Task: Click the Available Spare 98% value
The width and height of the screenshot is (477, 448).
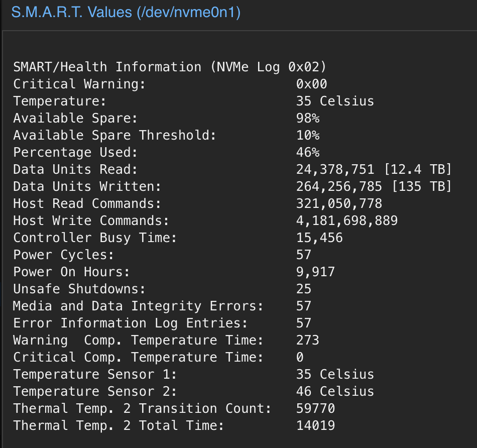Action: click(308, 118)
